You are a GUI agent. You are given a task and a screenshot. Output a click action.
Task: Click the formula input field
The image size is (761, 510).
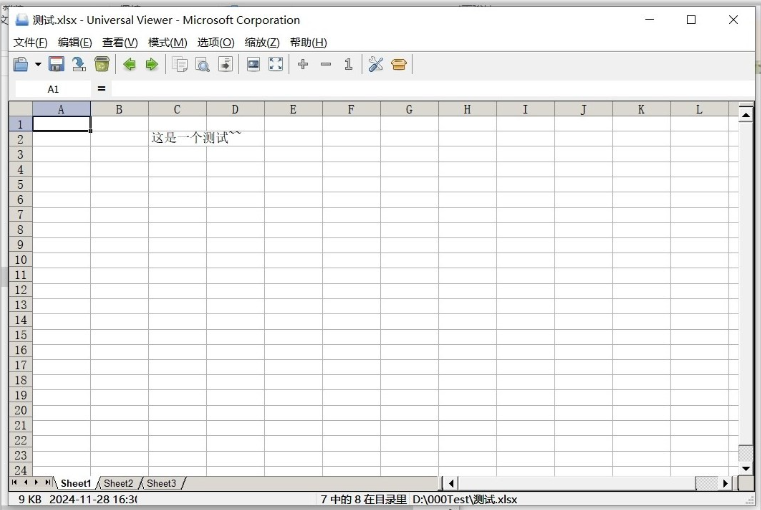point(432,89)
